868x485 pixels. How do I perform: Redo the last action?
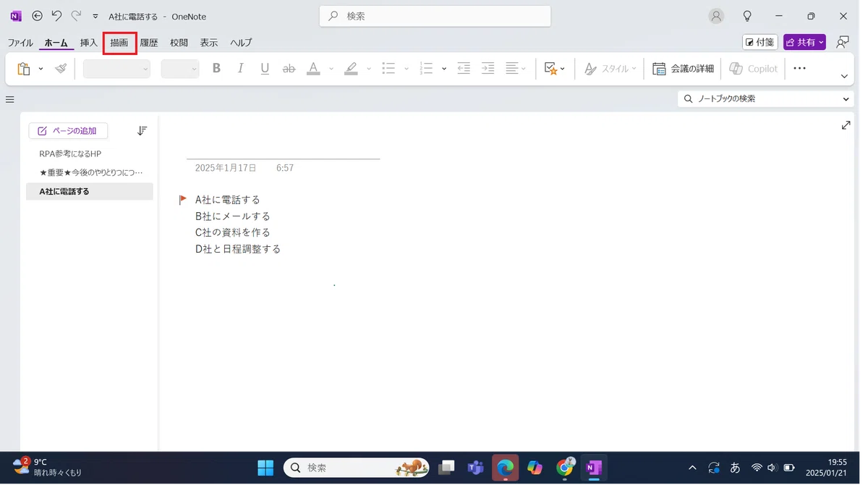76,16
